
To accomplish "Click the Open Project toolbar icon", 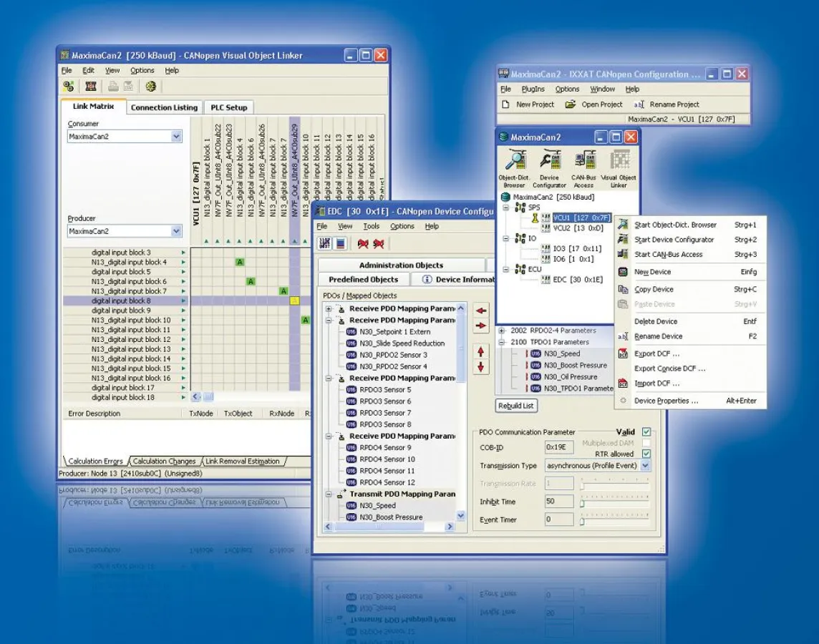I will [571, 104].
